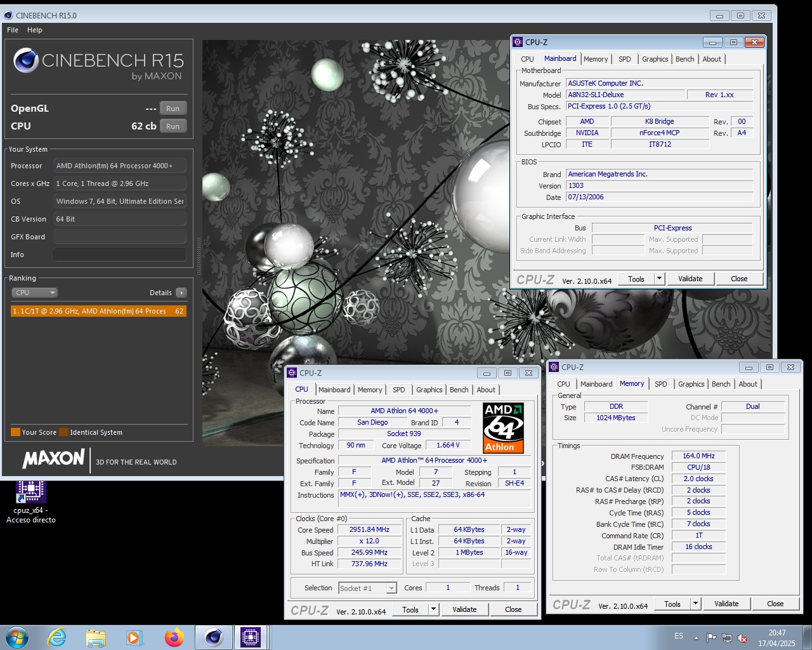Click the DRAM Frequency value 164.0 MHz
Screen dimensions: 812x650
[x=698, y=456]
